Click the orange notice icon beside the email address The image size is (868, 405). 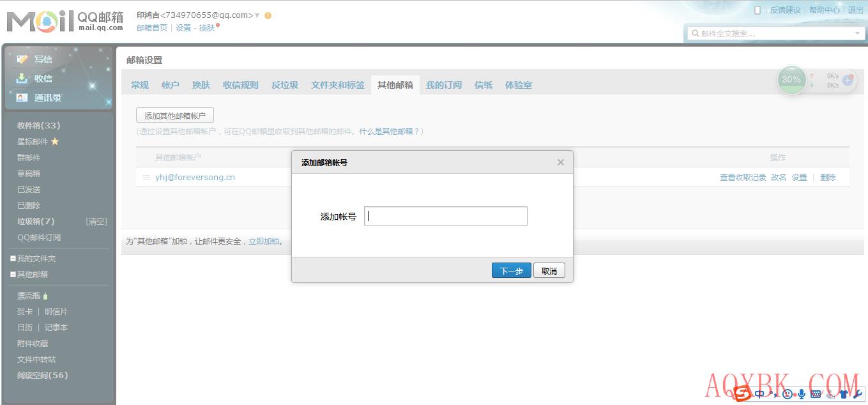coord(268,15)
